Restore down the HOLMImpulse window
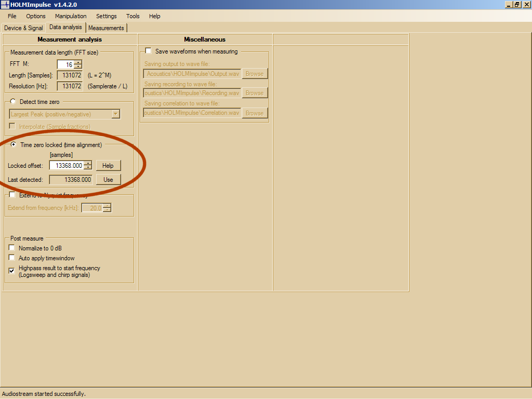 click(517, 4)
